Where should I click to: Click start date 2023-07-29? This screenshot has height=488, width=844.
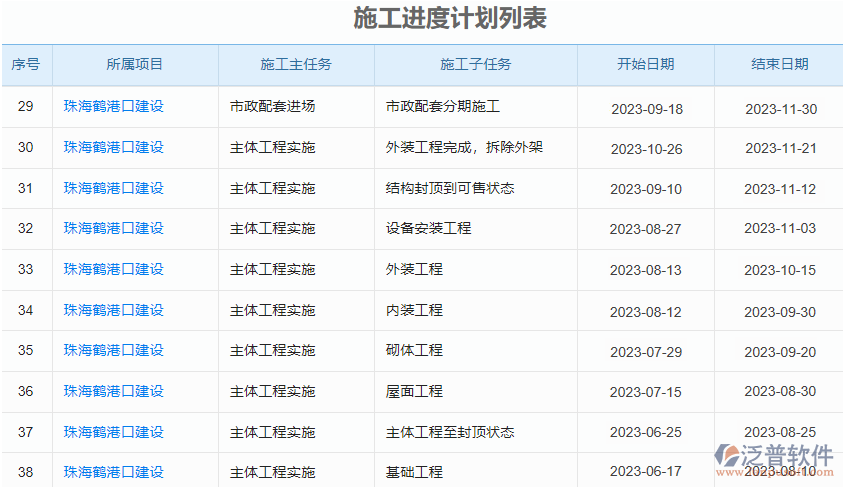[x=646, y=352]
